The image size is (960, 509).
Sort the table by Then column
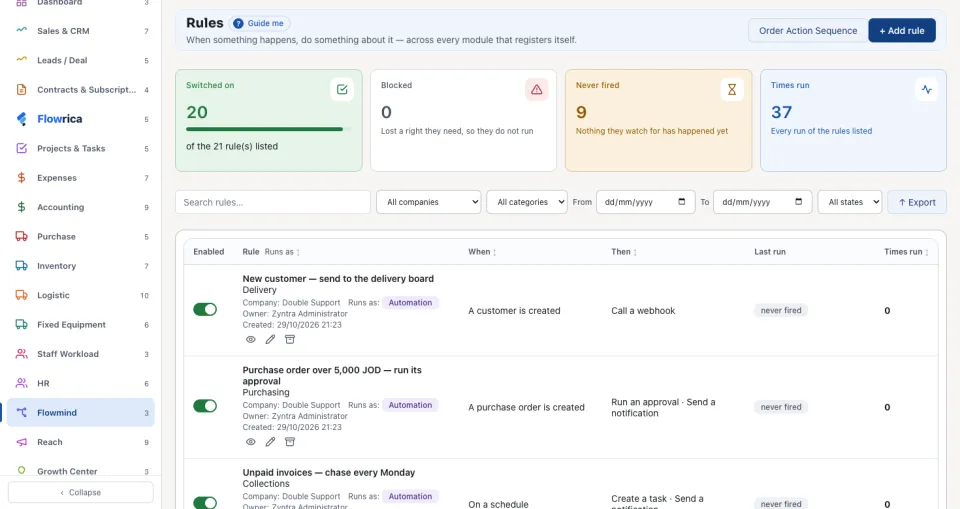coord(624,252)
